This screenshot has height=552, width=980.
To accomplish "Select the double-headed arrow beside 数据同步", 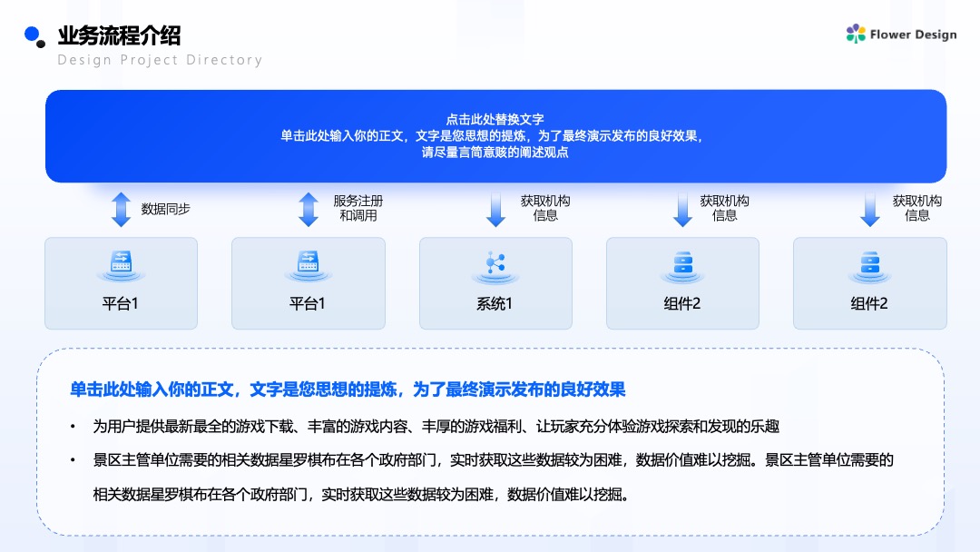I will click(122, 209).
